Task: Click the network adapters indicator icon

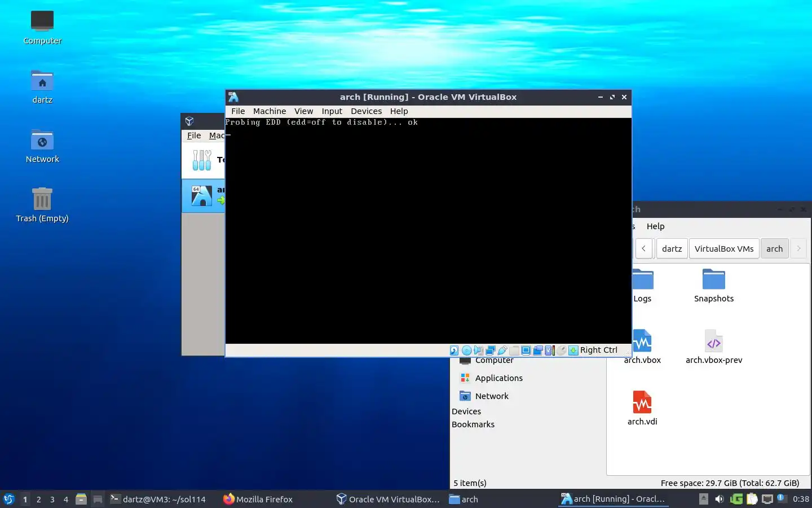Action: pos(491,350)
